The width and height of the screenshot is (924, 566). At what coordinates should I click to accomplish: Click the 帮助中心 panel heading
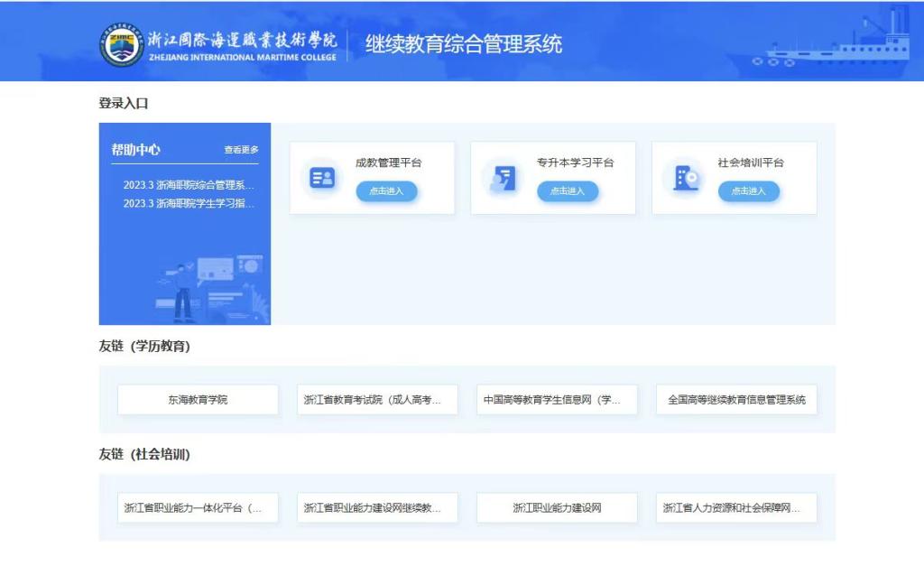coord(135,150)
